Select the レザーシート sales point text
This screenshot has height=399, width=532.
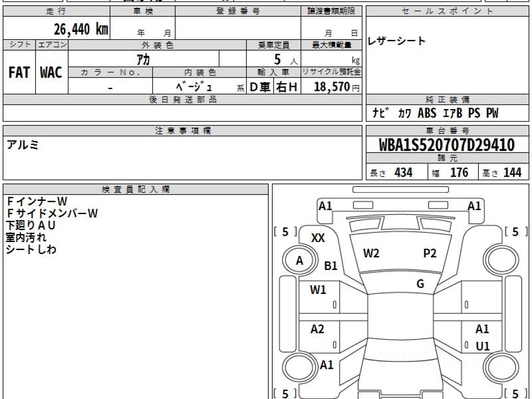pyautogui.click(x=397, y=41)
